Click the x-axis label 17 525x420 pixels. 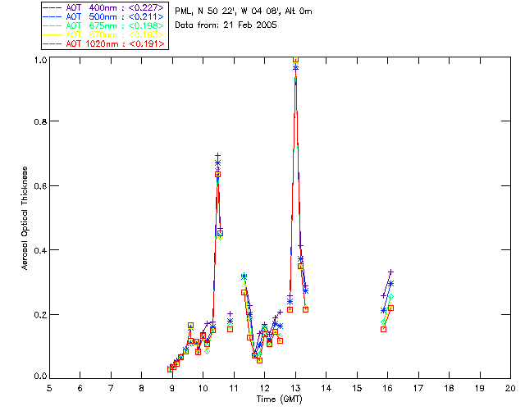[x=418, y=388]
